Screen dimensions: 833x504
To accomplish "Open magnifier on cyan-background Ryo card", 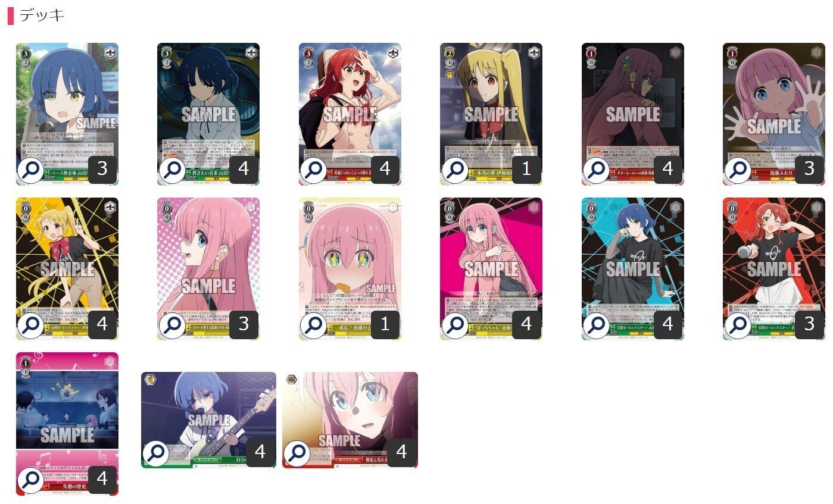I will (597, 325).
